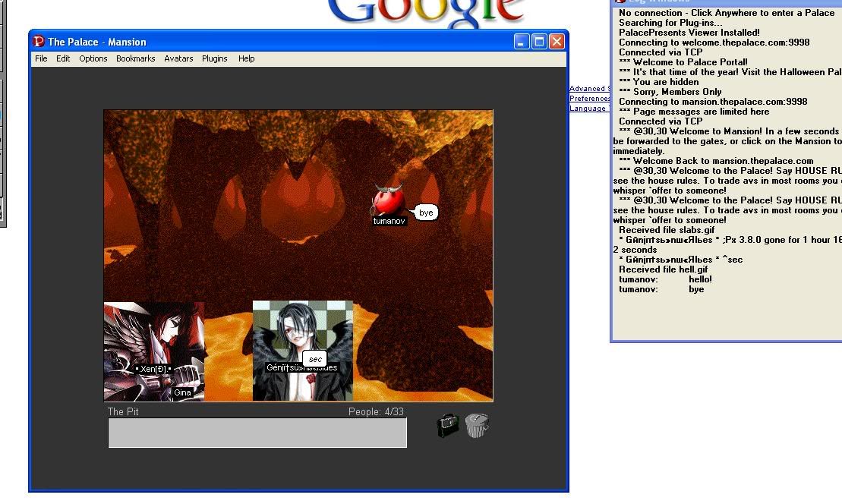Image resolution: width=842 pixels, height=504 pixels.
Task: Click '*** Sorry, Members Only' log line
Action: [x=670, y=92]
